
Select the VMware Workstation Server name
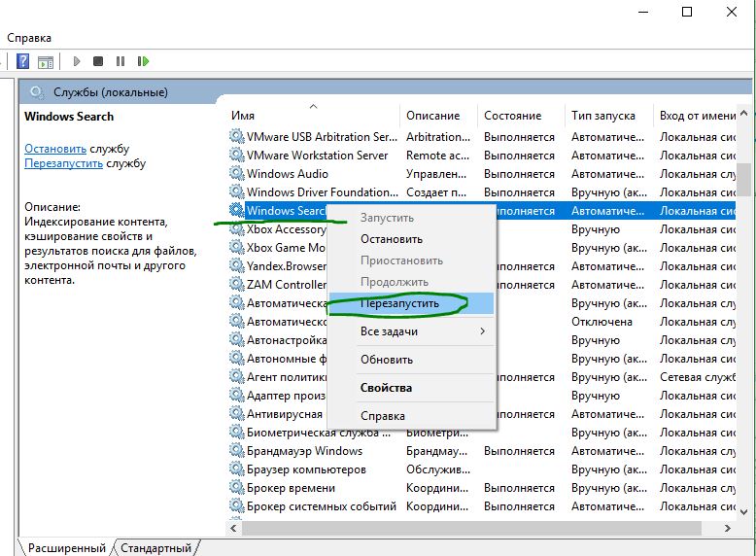click(x=317, y=156)
